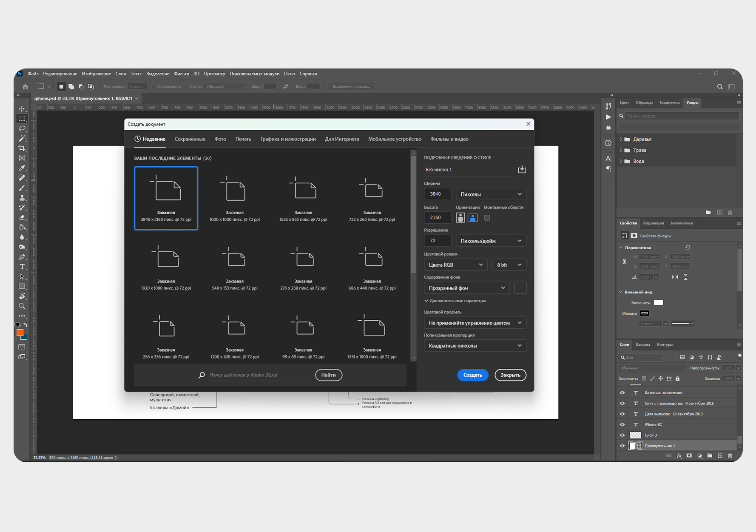
Task: Click the Adobe Stock template search field
Action: (x=259, y=375)
